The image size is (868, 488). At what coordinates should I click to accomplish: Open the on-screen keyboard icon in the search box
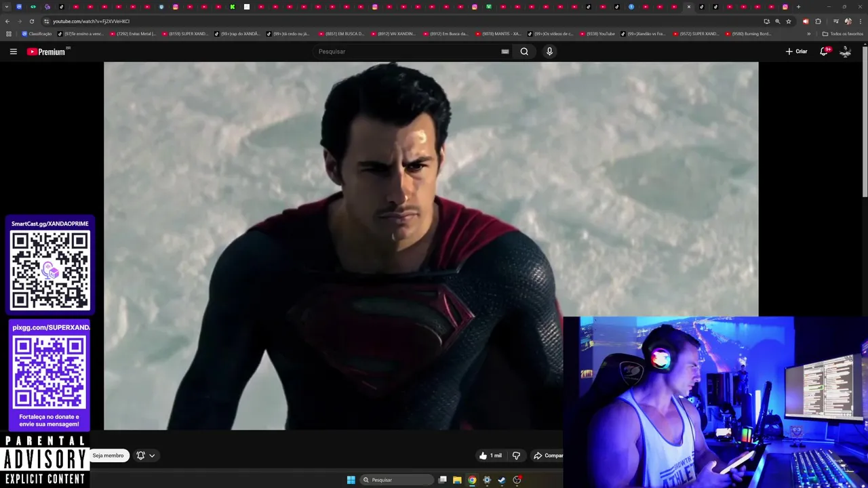click(505, 52)
